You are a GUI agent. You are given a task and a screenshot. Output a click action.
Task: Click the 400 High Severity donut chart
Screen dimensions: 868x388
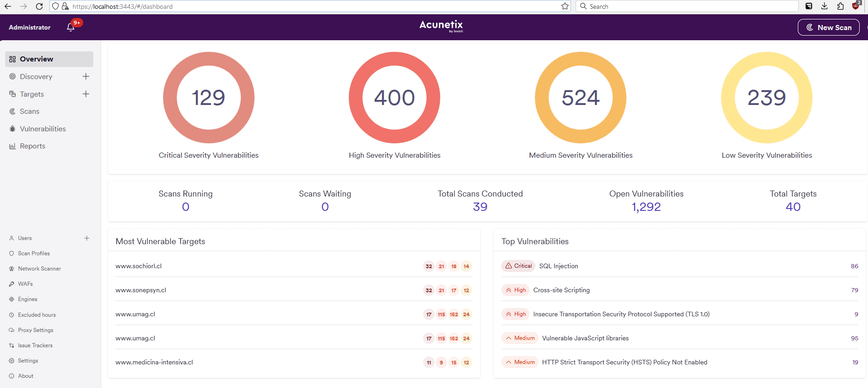tap(394, 98)
